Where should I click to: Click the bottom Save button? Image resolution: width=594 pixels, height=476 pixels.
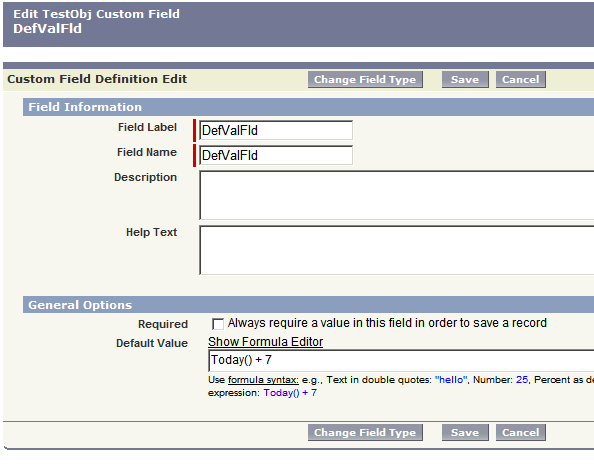465,432
